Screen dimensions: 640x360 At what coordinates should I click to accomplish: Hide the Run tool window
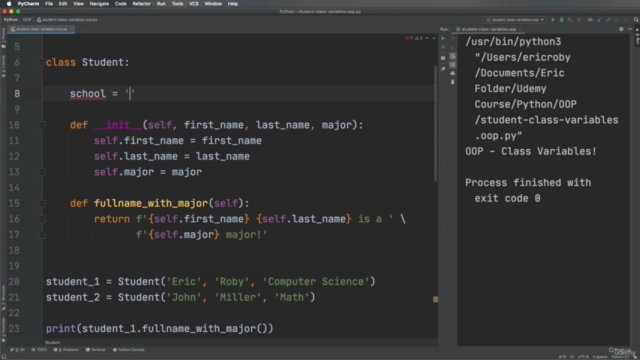(x=630, y=29)
